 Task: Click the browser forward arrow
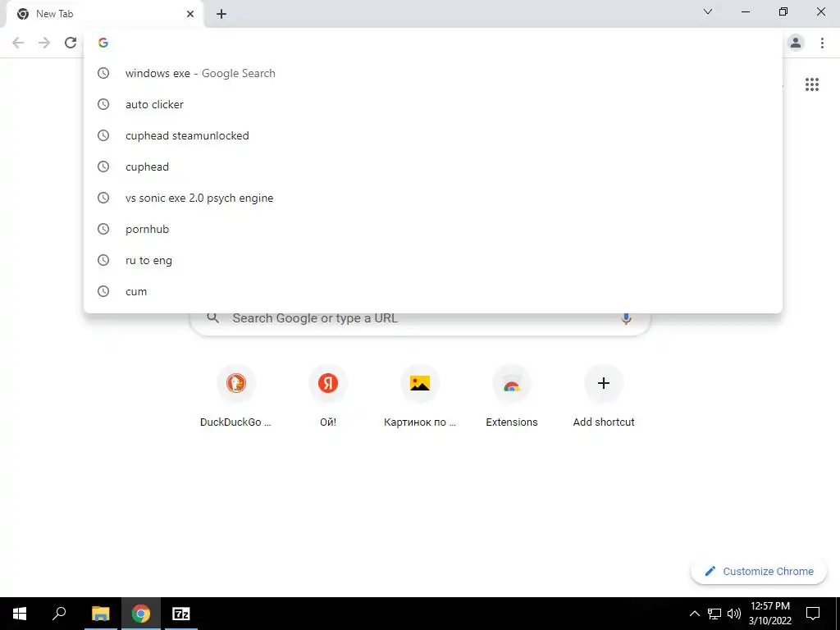pyautogui.click(x=44, y=43)
